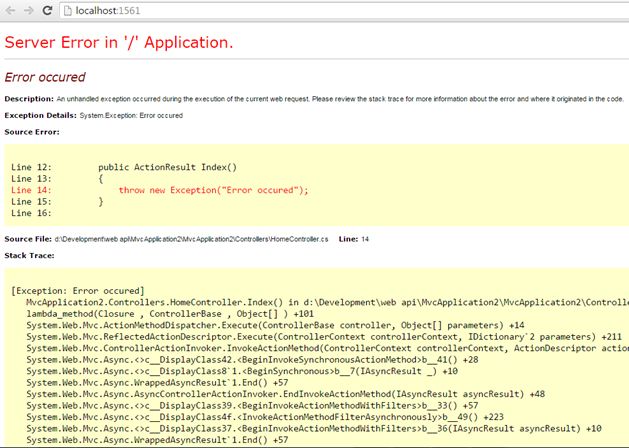Viewport: 629px width, 448px height.
Task: Click '[Exception: Error occured]' trace header
Action: click(x=78, y=291)
